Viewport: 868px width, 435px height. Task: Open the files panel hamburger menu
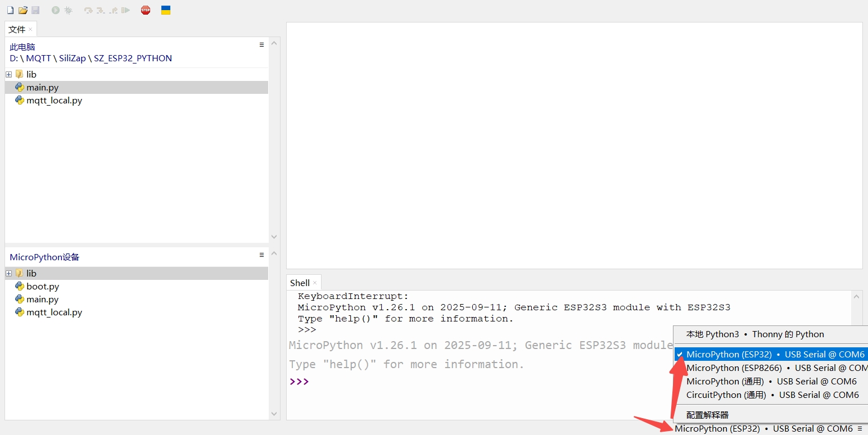261,44
